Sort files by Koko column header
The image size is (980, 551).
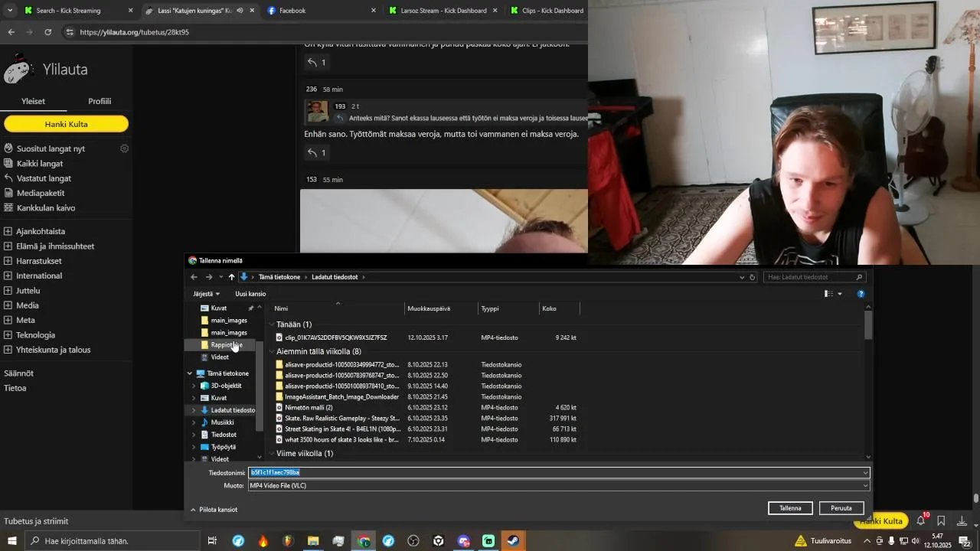[559, 308]
